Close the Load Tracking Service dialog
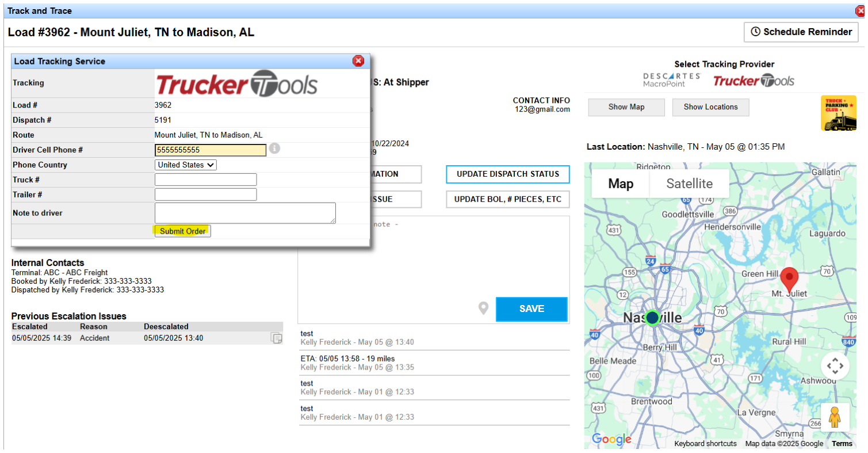This screenshot has height=453, width=868. pyautogui.click(x=358, y=61)
